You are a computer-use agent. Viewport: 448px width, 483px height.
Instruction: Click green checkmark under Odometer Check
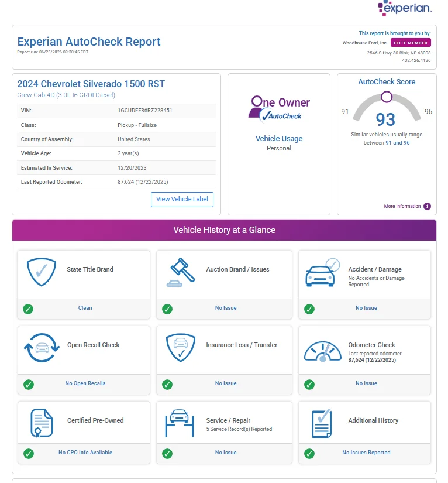tap(309, 385)
